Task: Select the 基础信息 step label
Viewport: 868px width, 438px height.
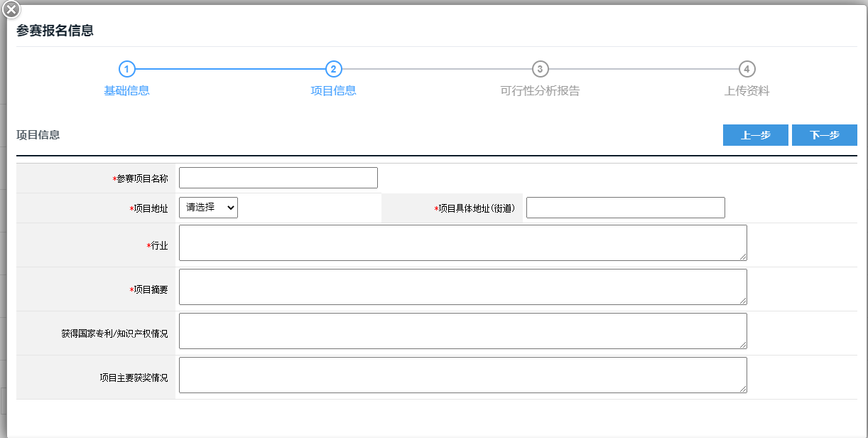Action: (126, 91)
